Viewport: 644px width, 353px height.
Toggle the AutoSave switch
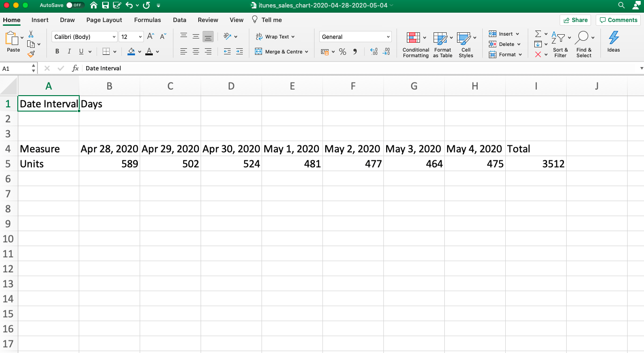pyautogui.click(x=75, y=5)
